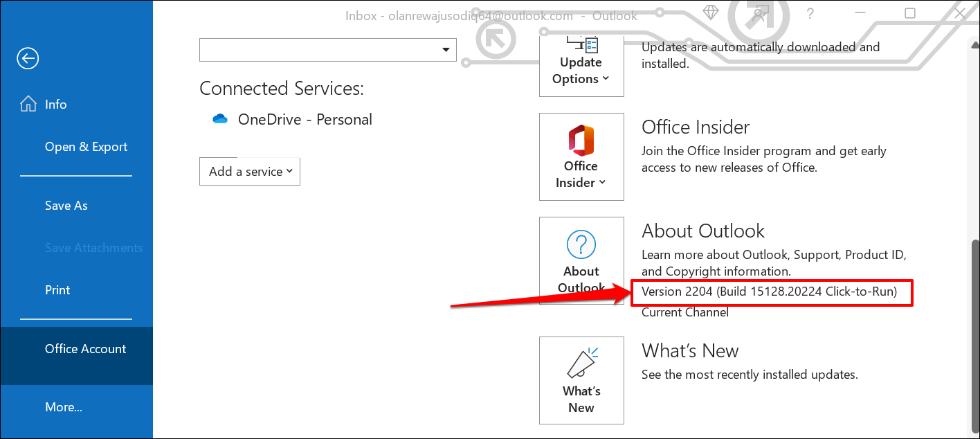
Task: Select Open & Export in sidebar
Action: [x=86, y=147]
